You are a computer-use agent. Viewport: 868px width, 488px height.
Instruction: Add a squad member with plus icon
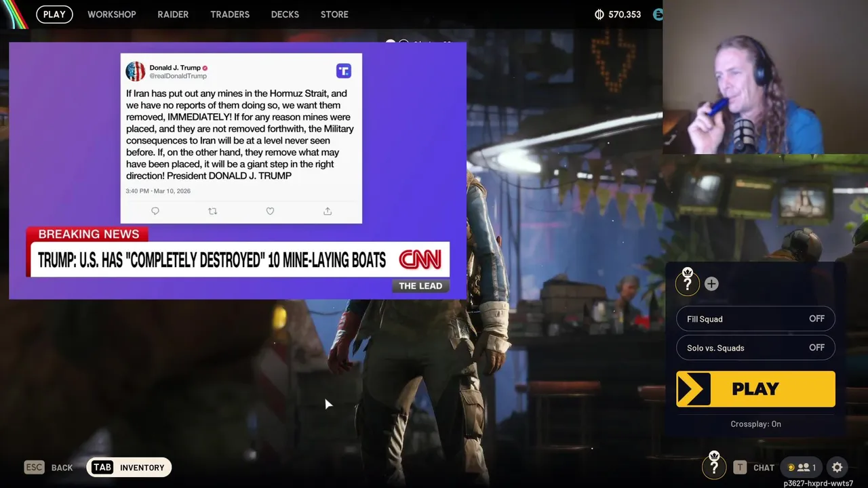pos(711,284)
